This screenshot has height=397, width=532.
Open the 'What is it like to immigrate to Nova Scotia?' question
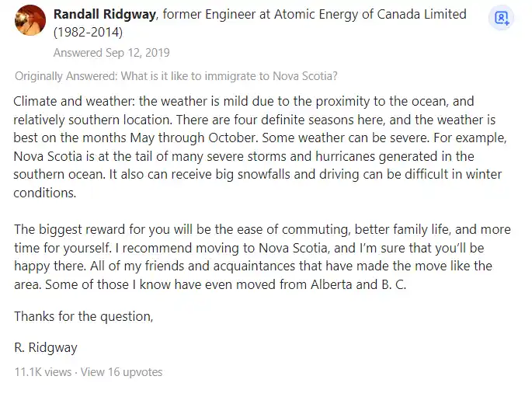point(229,76)
